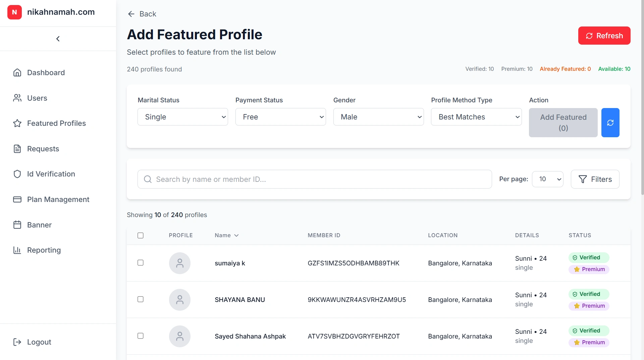Check the select-all checkbox in table header
The image size is (644, 360).
point(140,236)
